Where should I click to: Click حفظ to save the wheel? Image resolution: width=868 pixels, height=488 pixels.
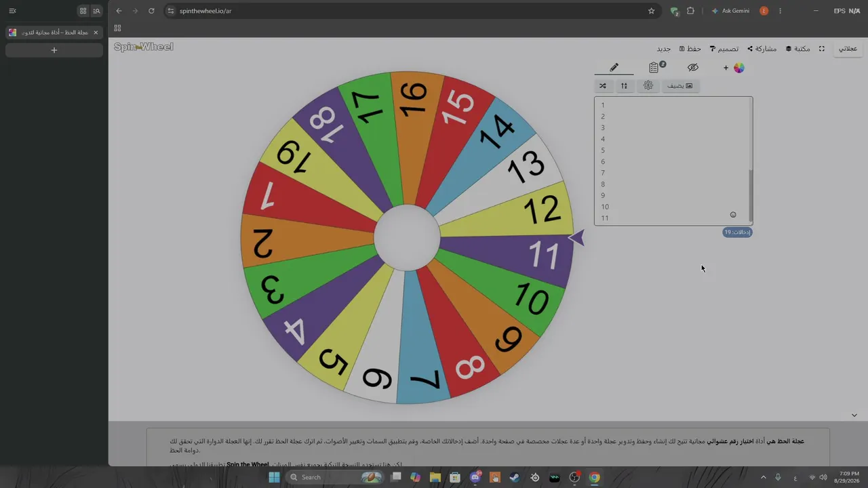(690, 49)
